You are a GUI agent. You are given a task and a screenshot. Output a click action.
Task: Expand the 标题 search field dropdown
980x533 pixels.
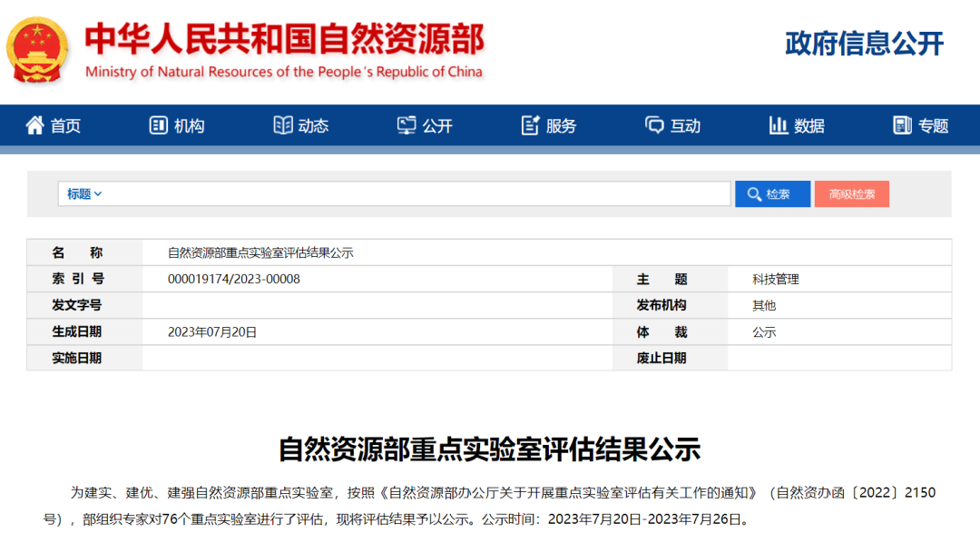point(84,194)
